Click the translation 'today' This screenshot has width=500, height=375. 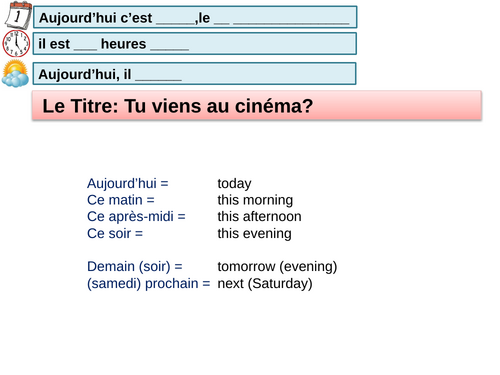234,184
